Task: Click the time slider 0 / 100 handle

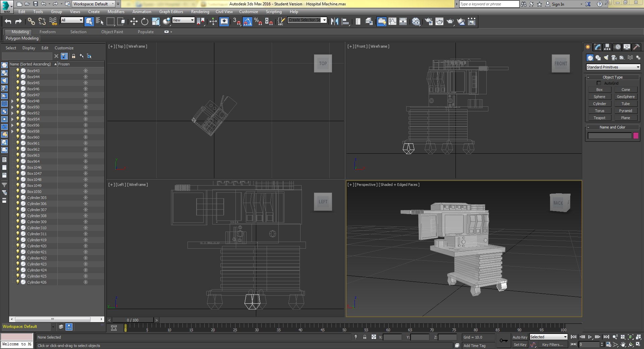Action: [132, 320]
